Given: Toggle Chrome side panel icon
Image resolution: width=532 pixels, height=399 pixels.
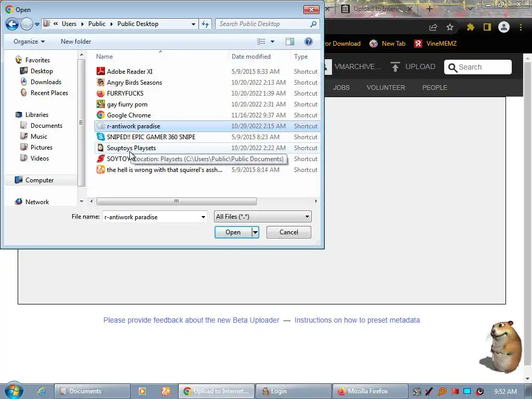Looking at the screenshot, I should (x=487, y=27).
